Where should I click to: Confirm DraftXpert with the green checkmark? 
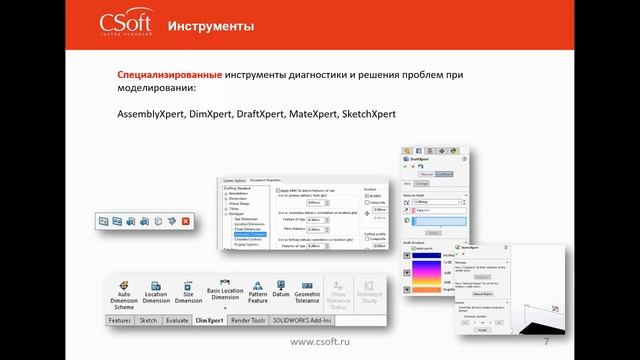tap(405, 167)
